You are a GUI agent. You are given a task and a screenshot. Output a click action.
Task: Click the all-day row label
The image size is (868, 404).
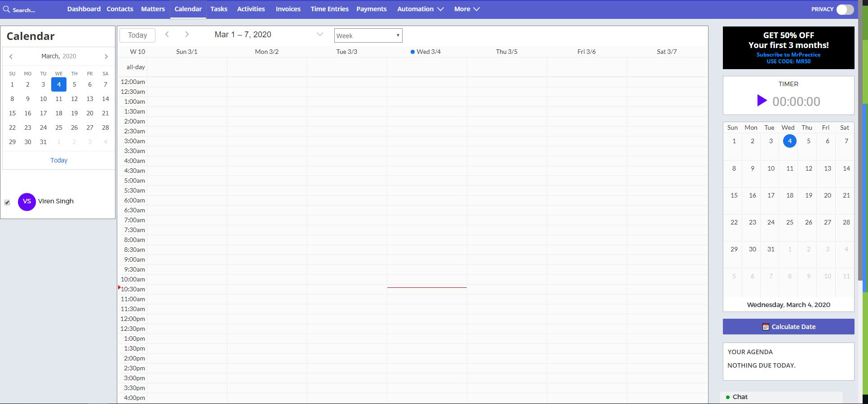coord(136,67)
